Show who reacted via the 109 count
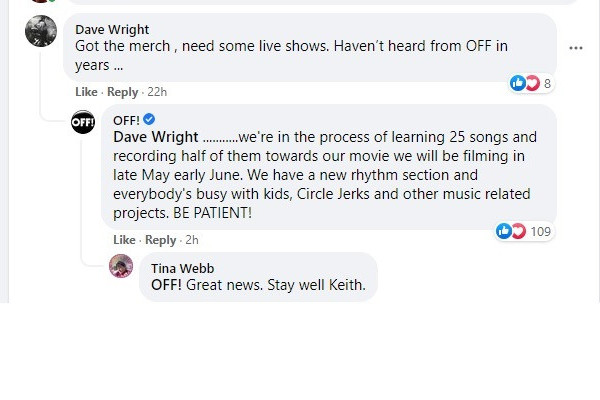The image size is (600, 400). click(x=541, y=232)
